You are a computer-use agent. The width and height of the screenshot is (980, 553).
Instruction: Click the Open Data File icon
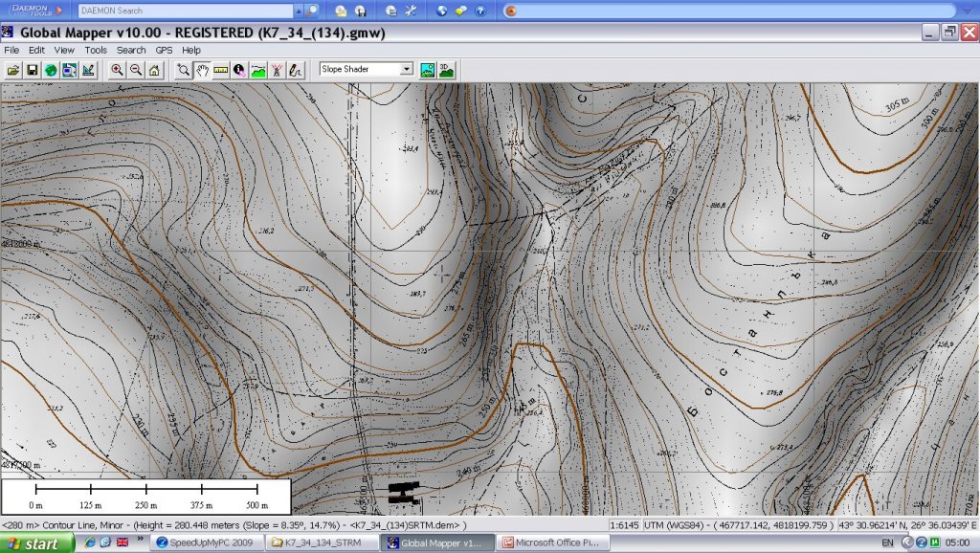[13, 70]
